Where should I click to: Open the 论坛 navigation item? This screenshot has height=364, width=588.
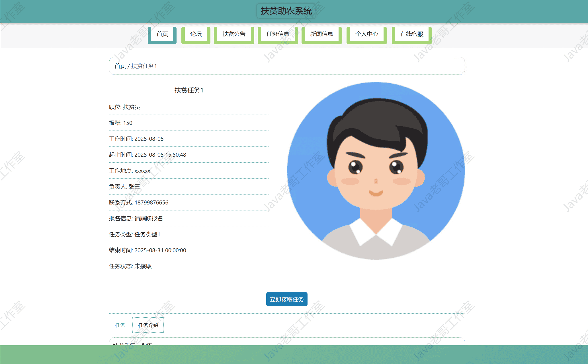coord(196,34)
